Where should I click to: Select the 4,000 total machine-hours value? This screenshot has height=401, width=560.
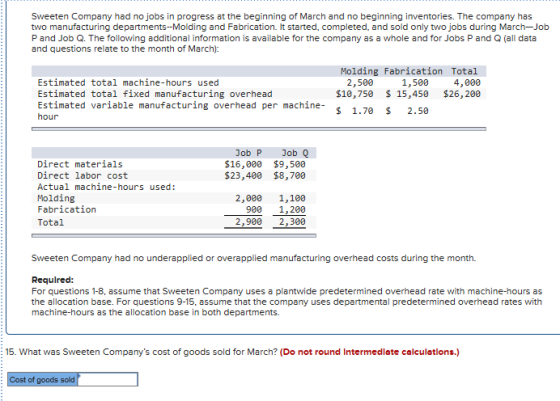point(467,83)
